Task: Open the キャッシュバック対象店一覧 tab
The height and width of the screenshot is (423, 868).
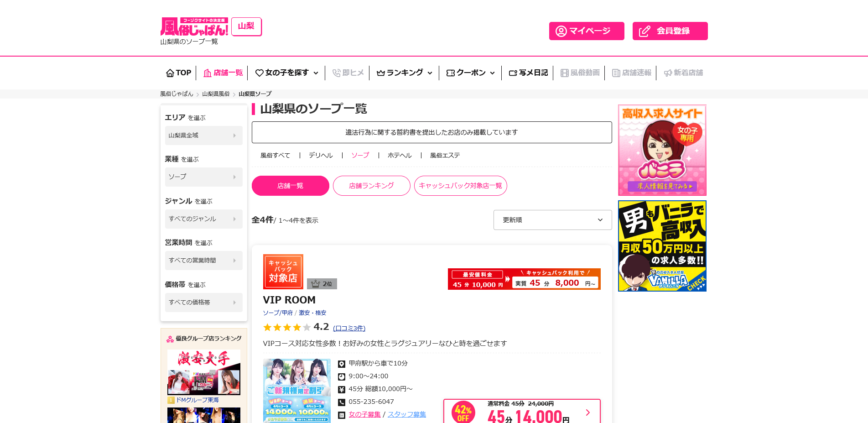Action: point(460,186)
